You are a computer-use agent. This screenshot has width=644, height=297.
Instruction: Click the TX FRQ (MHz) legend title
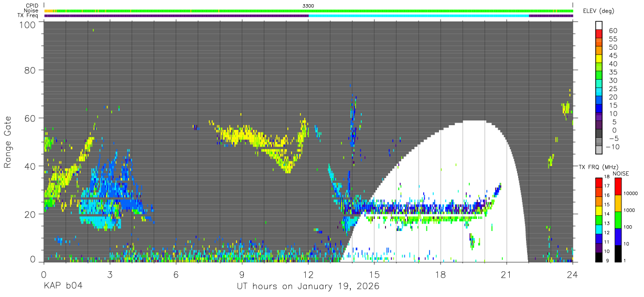598,167
